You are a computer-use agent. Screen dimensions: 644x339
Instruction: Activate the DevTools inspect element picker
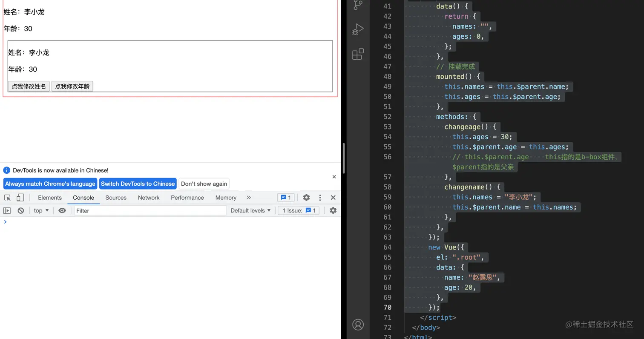click(x=7, y=198)
